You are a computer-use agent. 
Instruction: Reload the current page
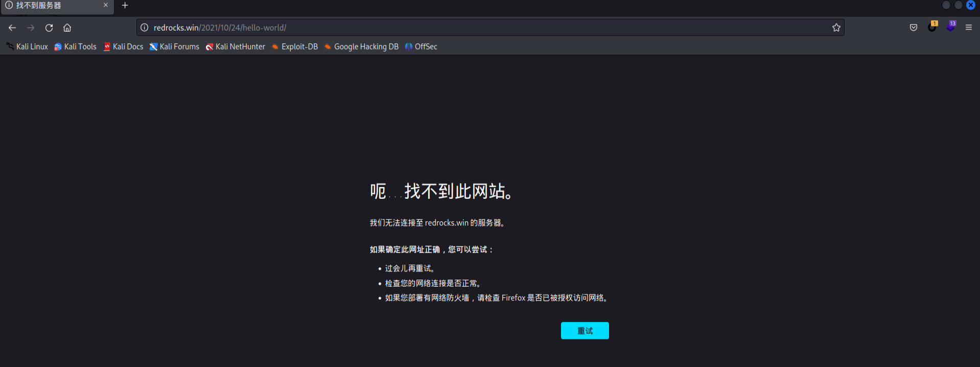49,28
